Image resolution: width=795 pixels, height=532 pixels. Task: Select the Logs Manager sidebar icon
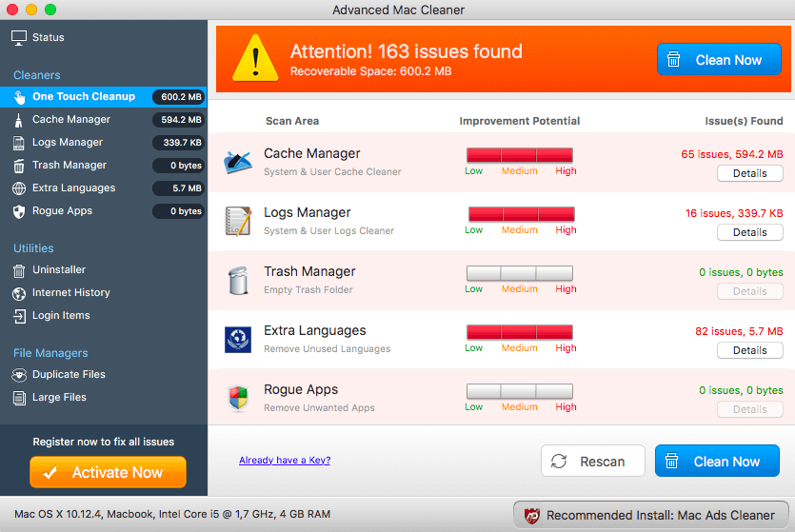pos(19,143)
